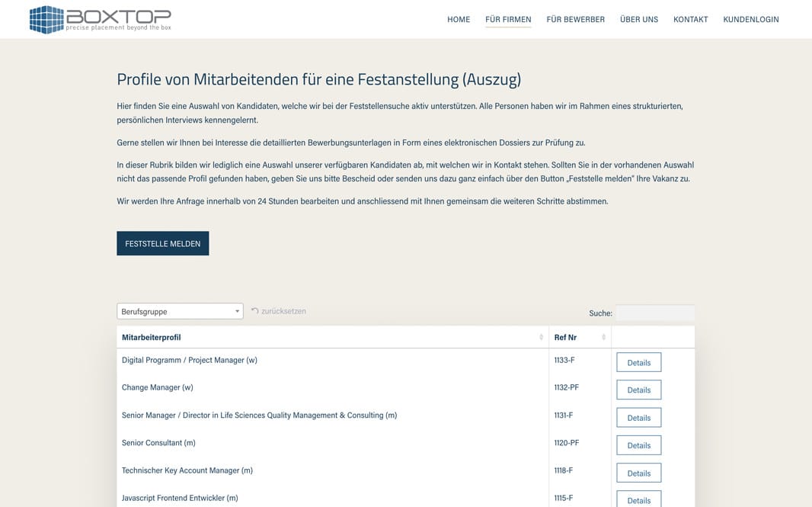Screen dimensions: 812x507
Task: Sort by Ref Nr column arrows
Action: [603, 337]
